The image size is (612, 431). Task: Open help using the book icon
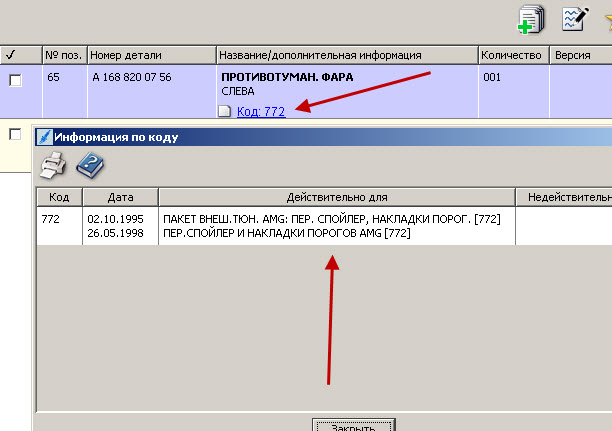(89, 165)
